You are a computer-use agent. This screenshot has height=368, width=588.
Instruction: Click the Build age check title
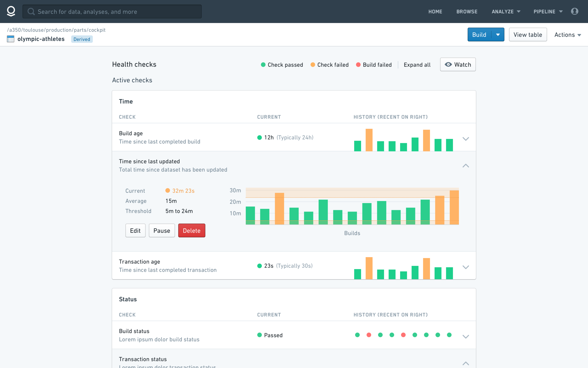point(131,133)
